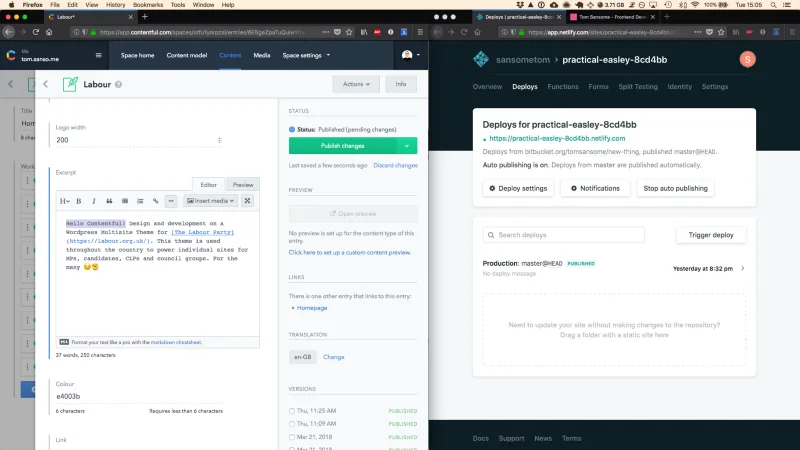Apply italic formatting in Excerpt toolbar
This screenshot has width=800, height=450.
(94, 201)
